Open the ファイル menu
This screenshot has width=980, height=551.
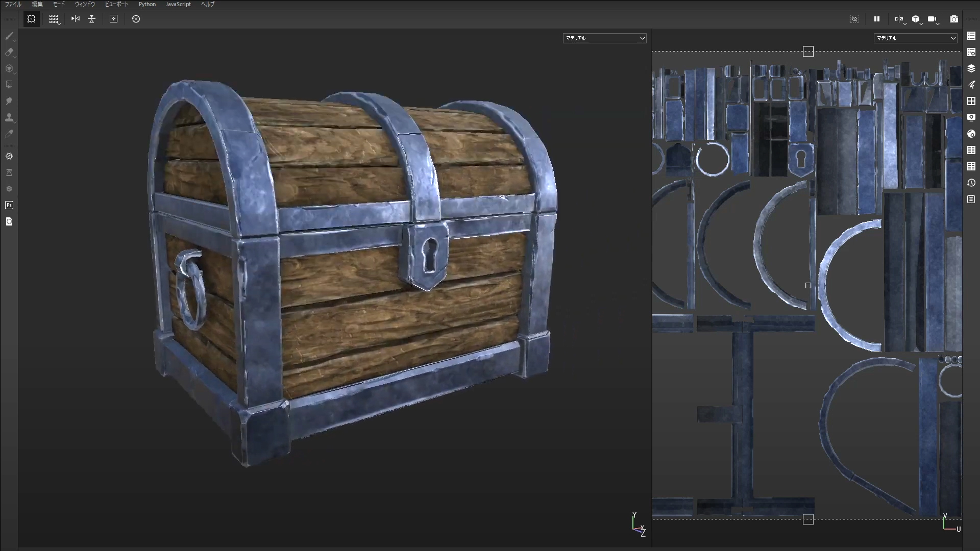(13, 4)
